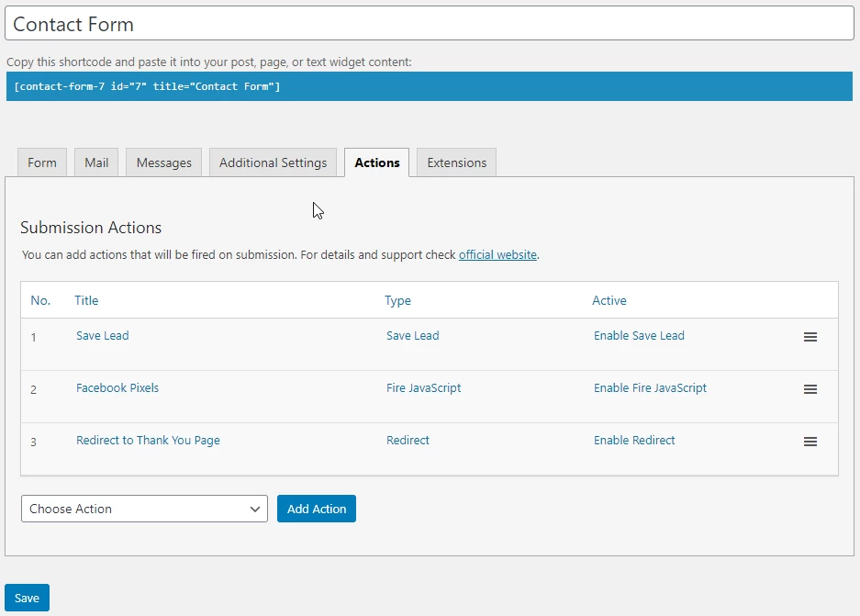Open the hamburger menu for Save Lead row
The height and width of the screenshot is (616, 860).
810,337
